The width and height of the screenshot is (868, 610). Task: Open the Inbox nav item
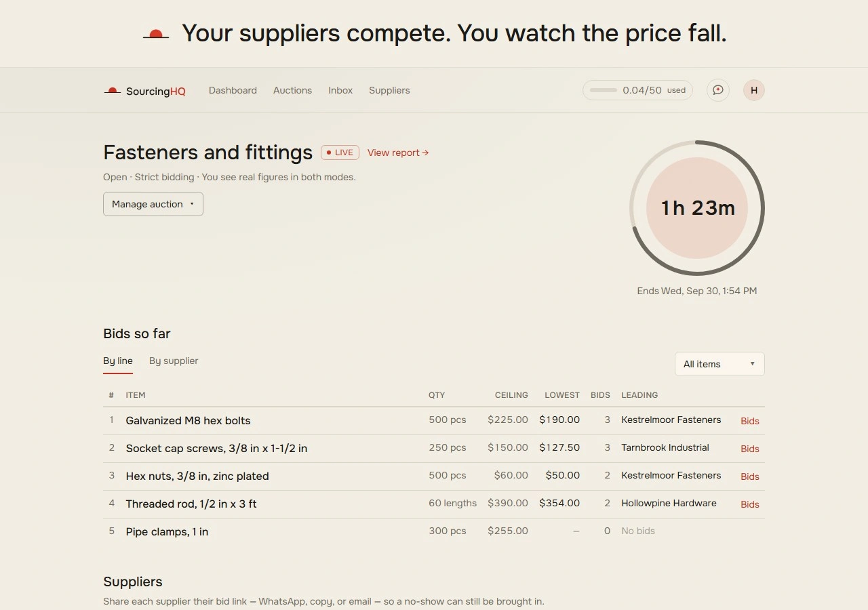point(340,90)
